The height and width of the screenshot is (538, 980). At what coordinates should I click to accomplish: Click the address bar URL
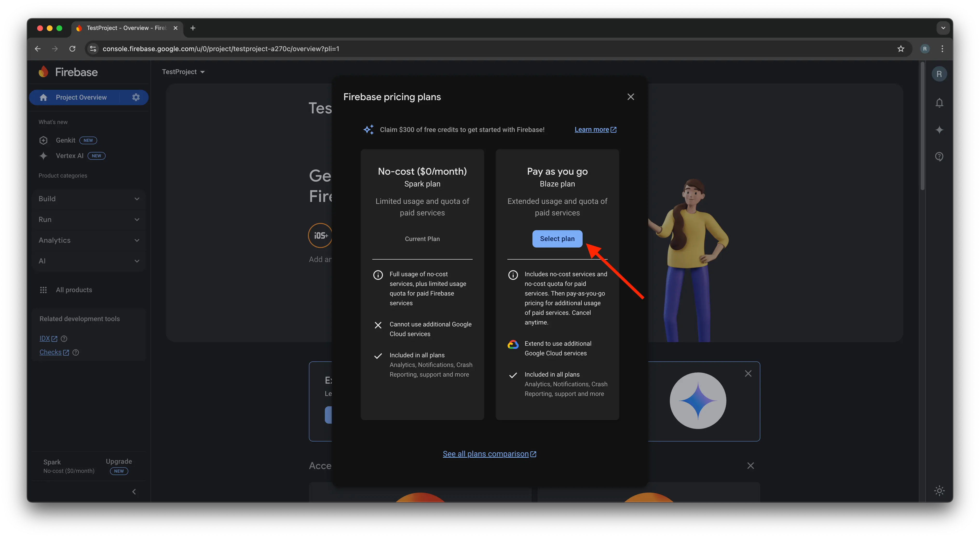tap(221, 49)
